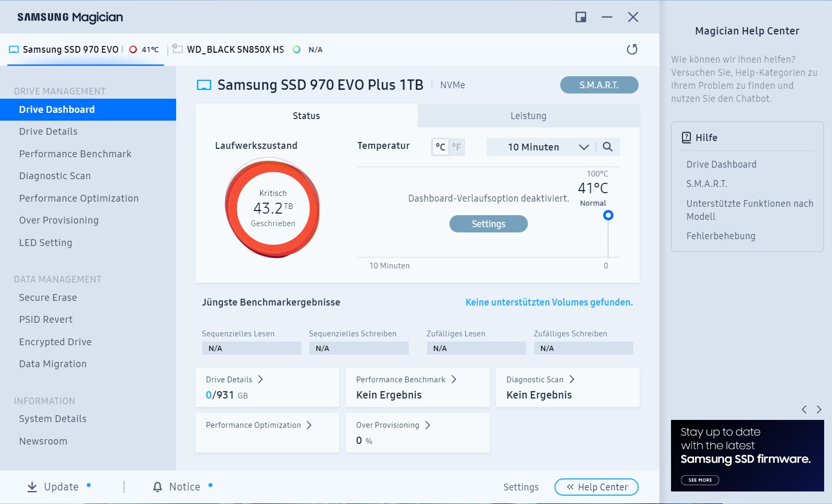Click the Notice bell icon
The image size is (832, 504).
pyautogui.click(x=157, y=487)
